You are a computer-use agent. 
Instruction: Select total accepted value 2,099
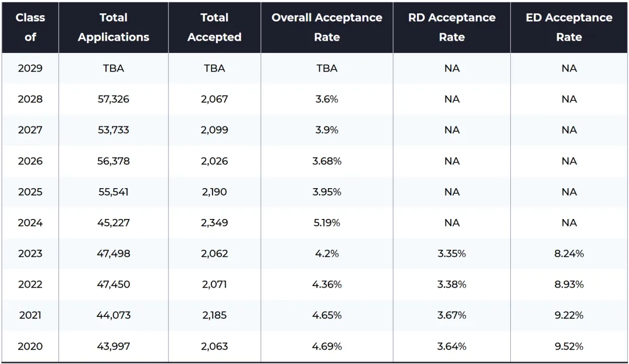click(x=214, y=130)
